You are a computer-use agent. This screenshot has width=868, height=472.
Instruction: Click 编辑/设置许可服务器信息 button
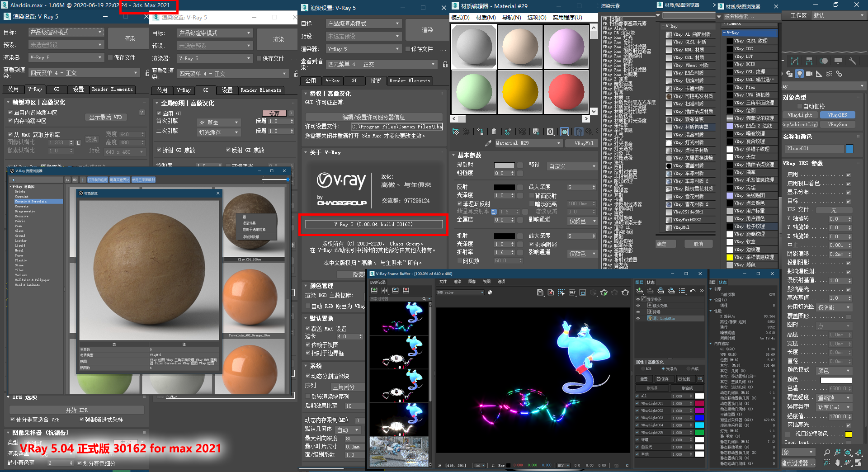point(373,117)
